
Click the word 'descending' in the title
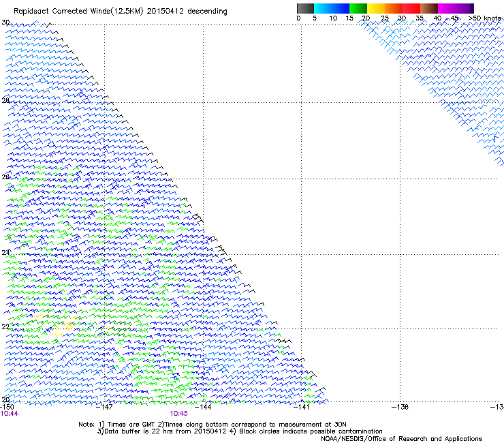pyautogui.click(x=207, y=12)
